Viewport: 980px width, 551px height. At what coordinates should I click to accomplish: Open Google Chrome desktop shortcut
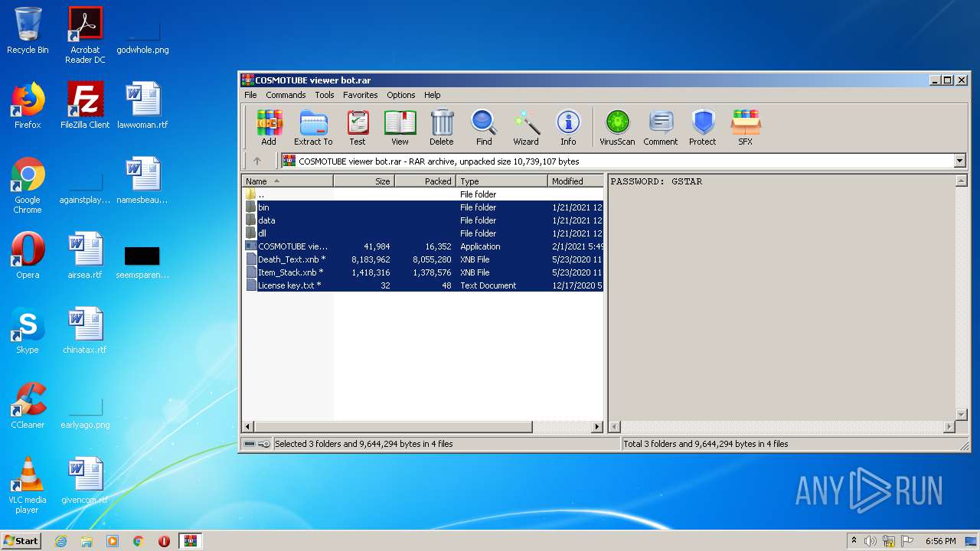point(28,185)
